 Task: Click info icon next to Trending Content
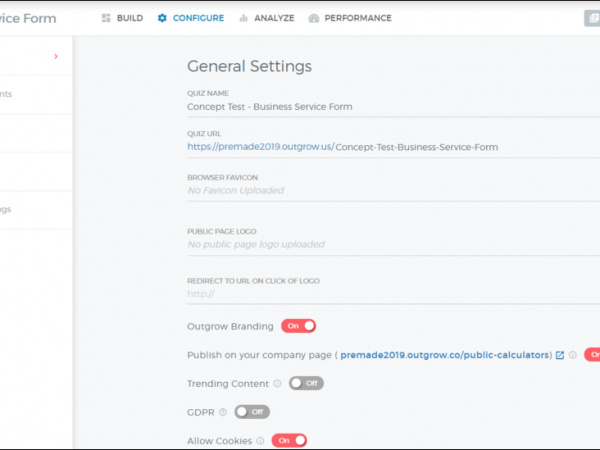pyautogui.click(x=277, y=383)
